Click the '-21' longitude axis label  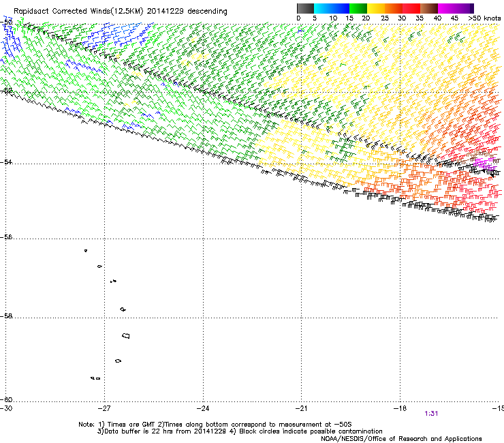pos(301,408)
